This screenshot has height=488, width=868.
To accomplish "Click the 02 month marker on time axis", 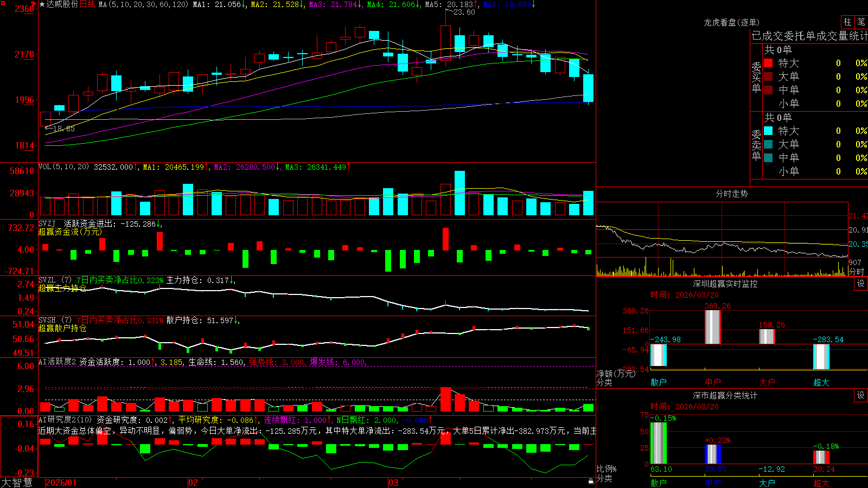I will [193, 483].
